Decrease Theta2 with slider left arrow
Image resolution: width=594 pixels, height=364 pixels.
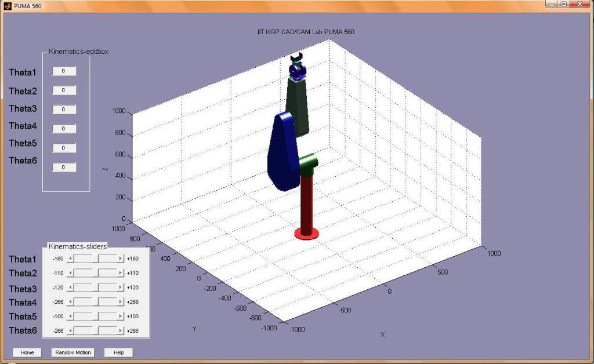pos(70,273)
